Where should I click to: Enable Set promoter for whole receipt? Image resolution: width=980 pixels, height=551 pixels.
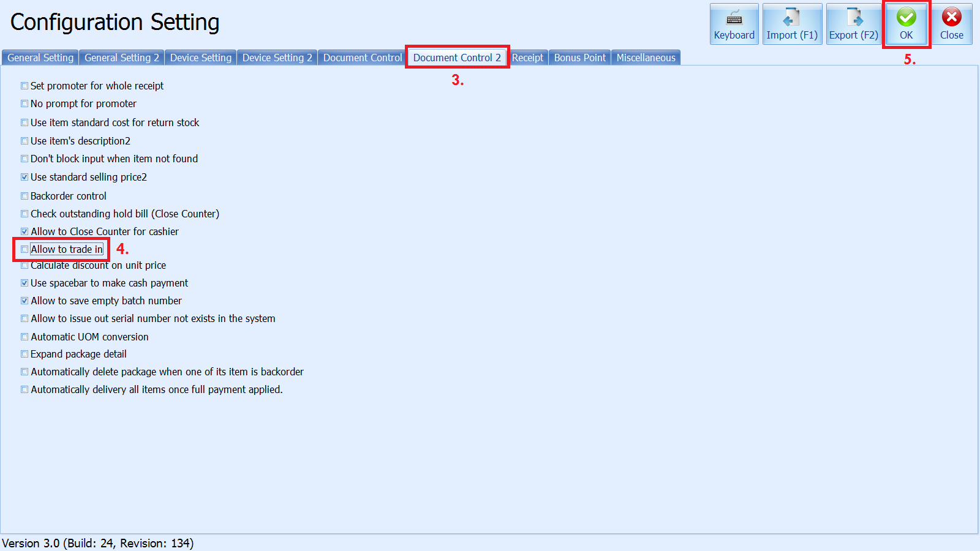pos(24,86)
